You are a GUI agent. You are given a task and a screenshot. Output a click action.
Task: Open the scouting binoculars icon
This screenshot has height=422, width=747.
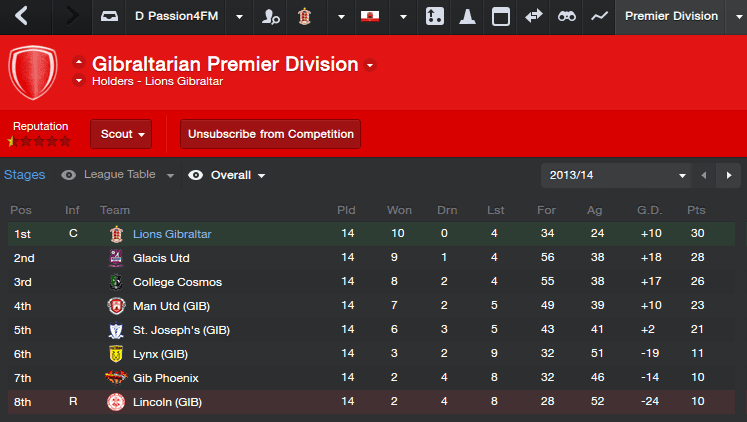pyautogui.click(x=566, y=16)
